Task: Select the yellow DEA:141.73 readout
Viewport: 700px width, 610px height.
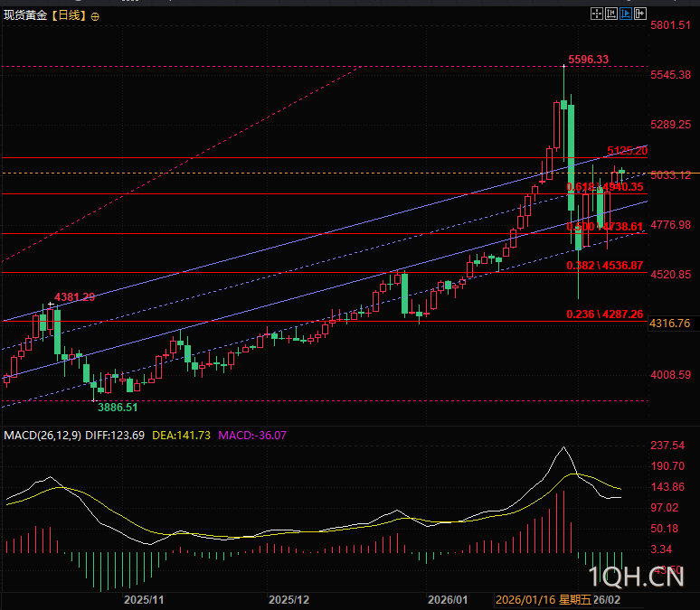Action: (181, 435)
